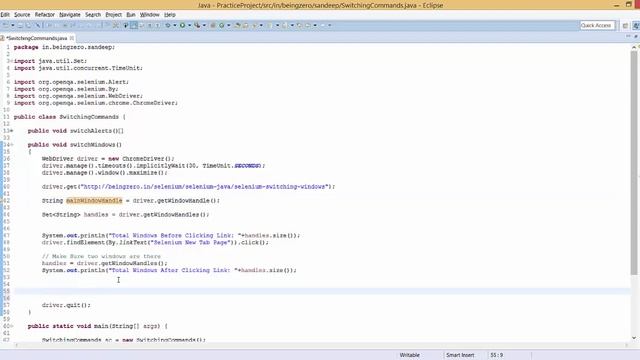Viewport: 640px width, 360px height.
Task: Open the Refactor menu
Action: point(44,15)
